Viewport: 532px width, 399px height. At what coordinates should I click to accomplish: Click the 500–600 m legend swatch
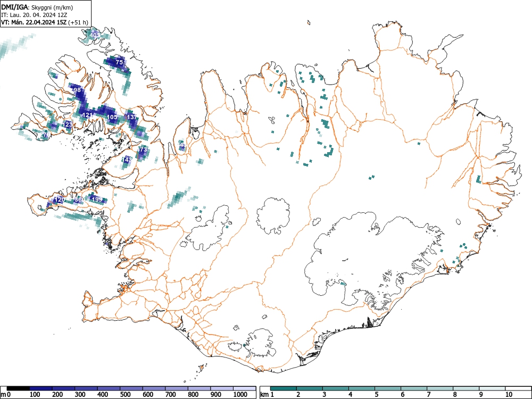coord(131,388)
